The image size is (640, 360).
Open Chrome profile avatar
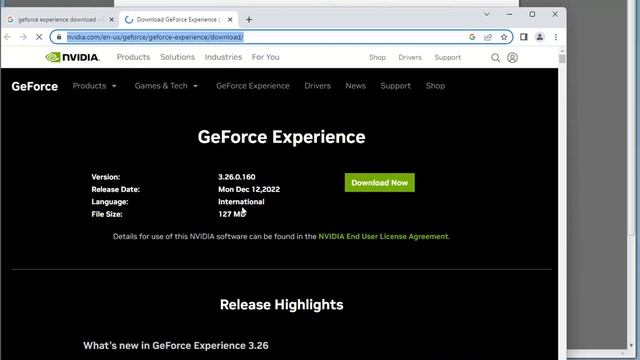pyautogui.click(x=540, y=37)
